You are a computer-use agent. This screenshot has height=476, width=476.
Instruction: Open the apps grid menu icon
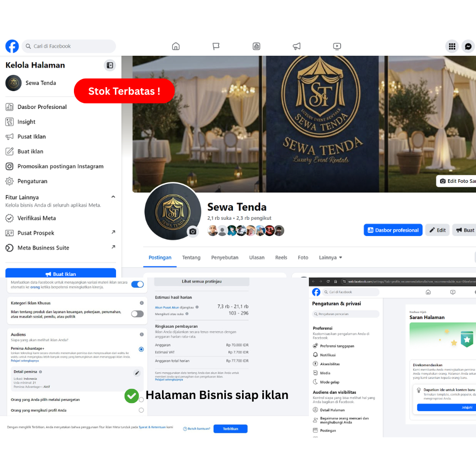point(452,46)
